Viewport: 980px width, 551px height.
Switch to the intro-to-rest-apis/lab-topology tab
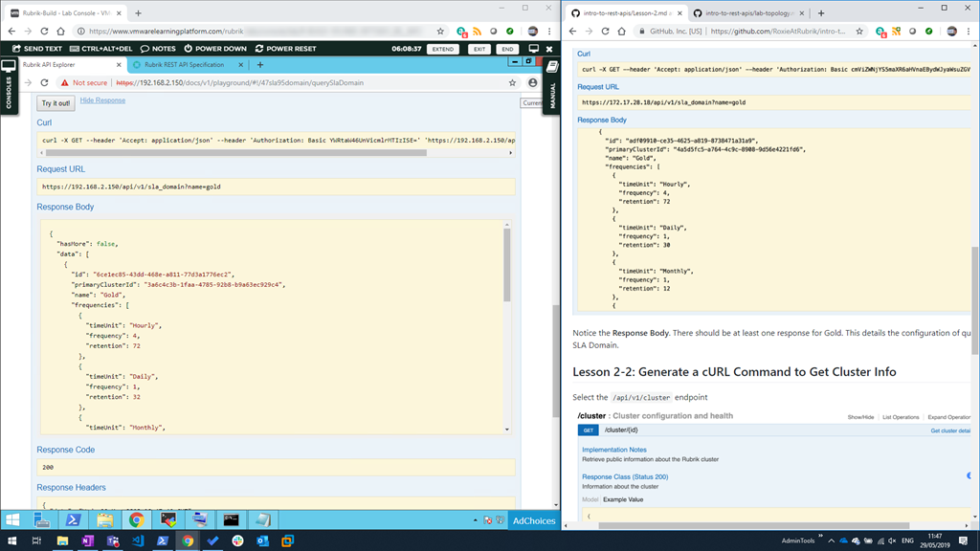pyautogui.click(x=750, y=13)
